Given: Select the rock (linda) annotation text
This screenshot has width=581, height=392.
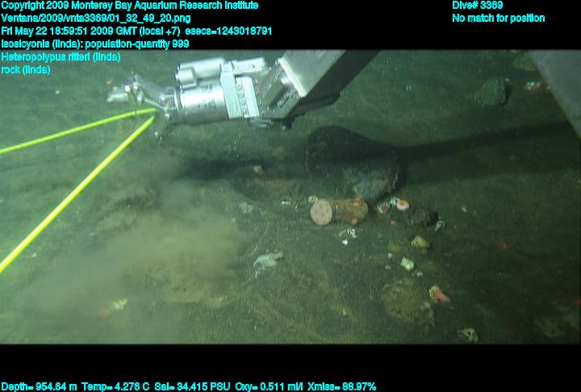Looking at the screenshot, I should pyautogui.click(x=26, y=69).
